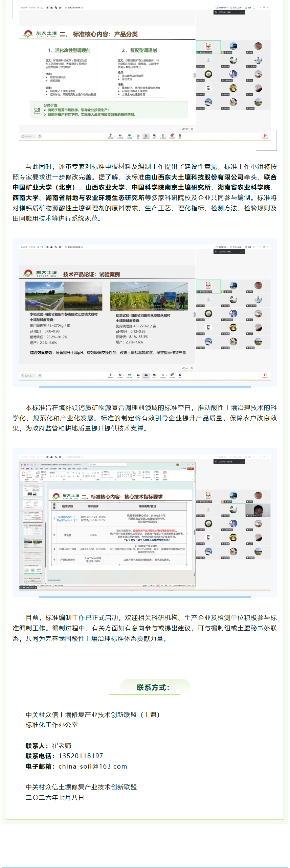The height and width of the screenshot is (868, 290).
Task: Click the email china_soil@163.com
Action: [93, 766]
